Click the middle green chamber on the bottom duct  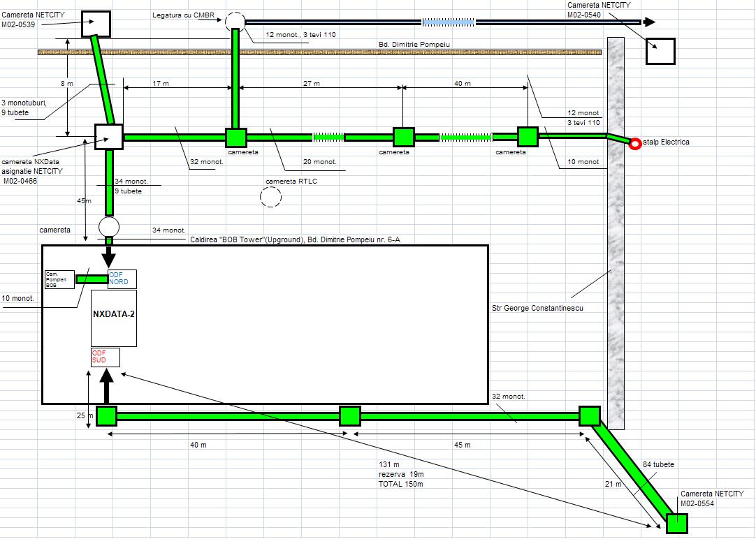click(349, 416)
